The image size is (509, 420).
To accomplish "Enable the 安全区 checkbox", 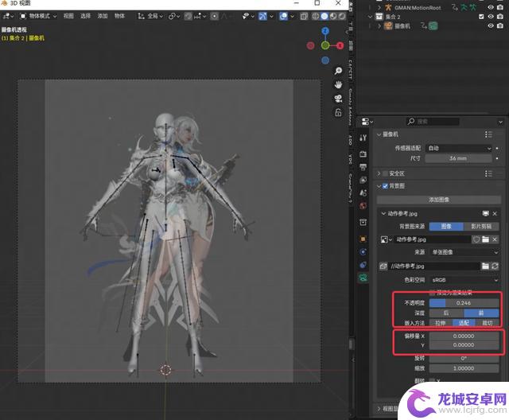I will point(385,173).
